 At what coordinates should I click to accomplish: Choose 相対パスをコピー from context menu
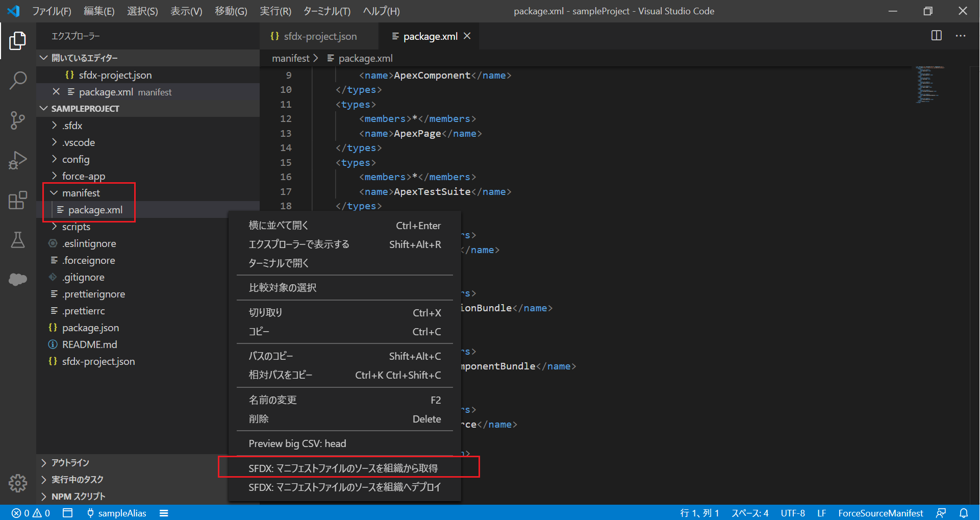tap(345, 375)
